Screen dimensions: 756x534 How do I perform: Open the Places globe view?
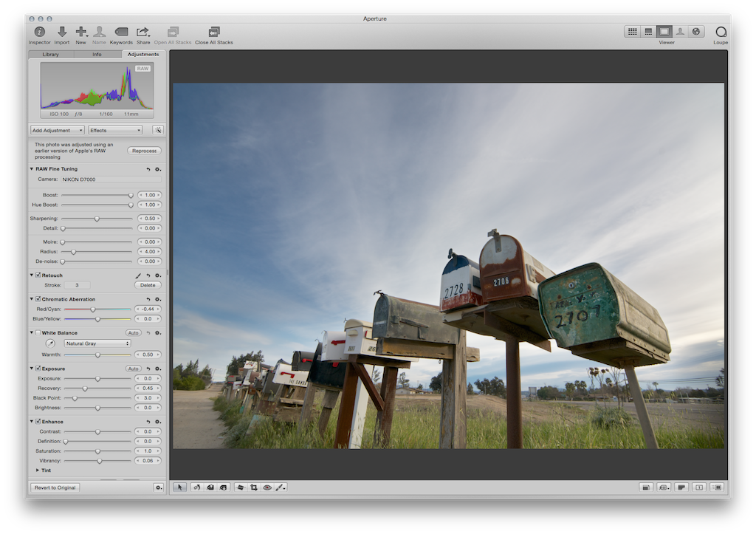tap(696, 31)
